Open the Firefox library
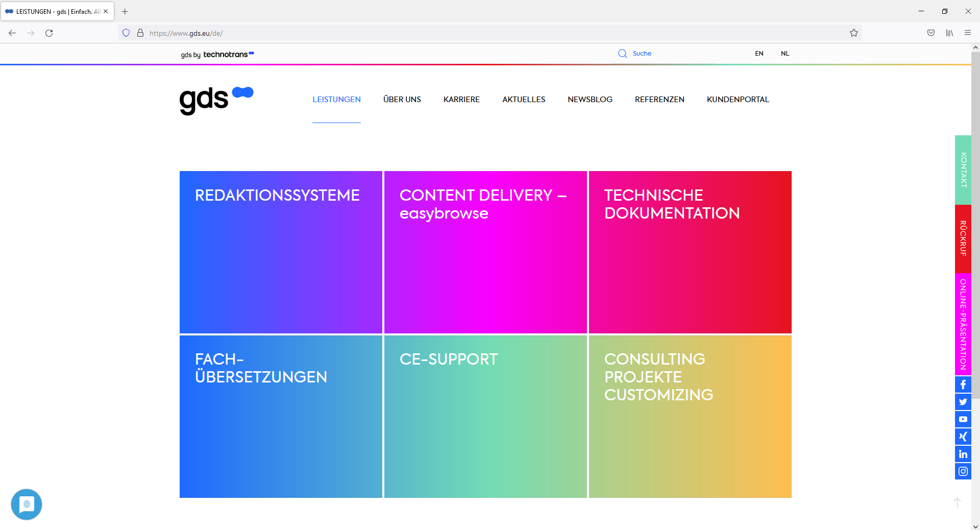Viewport: 980px width, 530px height. click(949, 33)
